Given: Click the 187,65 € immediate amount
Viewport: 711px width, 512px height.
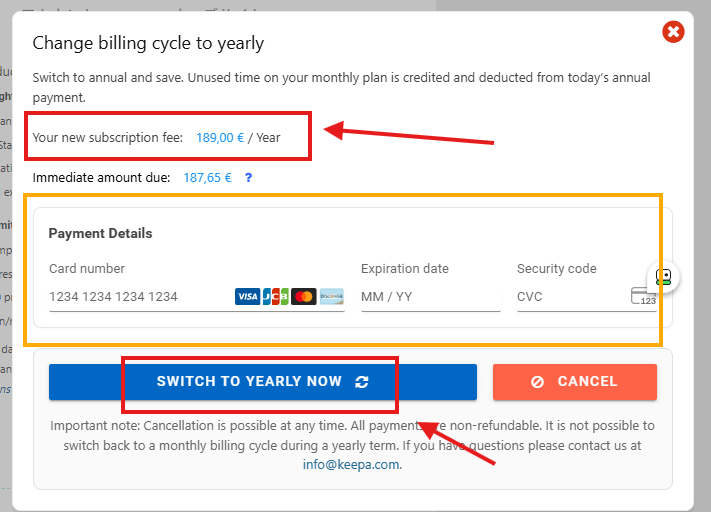Looking at the screenshot, I should [x=207, y=178].
